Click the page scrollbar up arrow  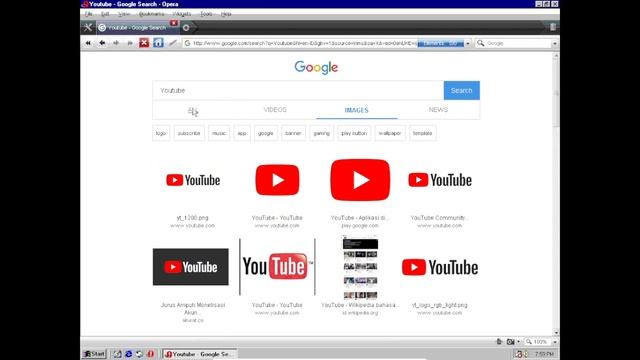[x=556, y=56]
